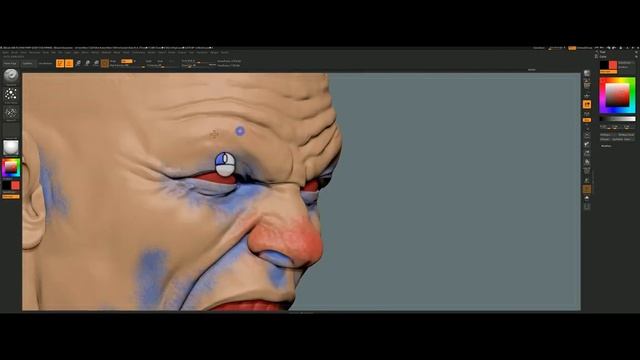The image size is (640, 360).
Task: Toggle the orange Persp perspective button
Action: click(587, 104)
